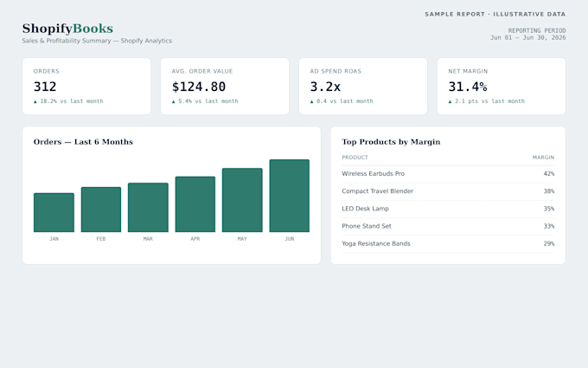Click the JAN axis label
Screen dimensions: 588x368
coord(54,239)
